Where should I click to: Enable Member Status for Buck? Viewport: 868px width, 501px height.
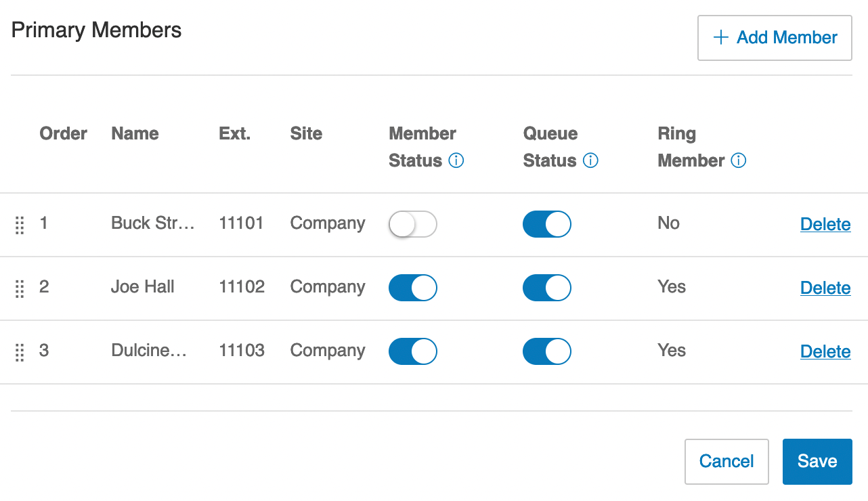pyautogui.click(x=413, y=225)
